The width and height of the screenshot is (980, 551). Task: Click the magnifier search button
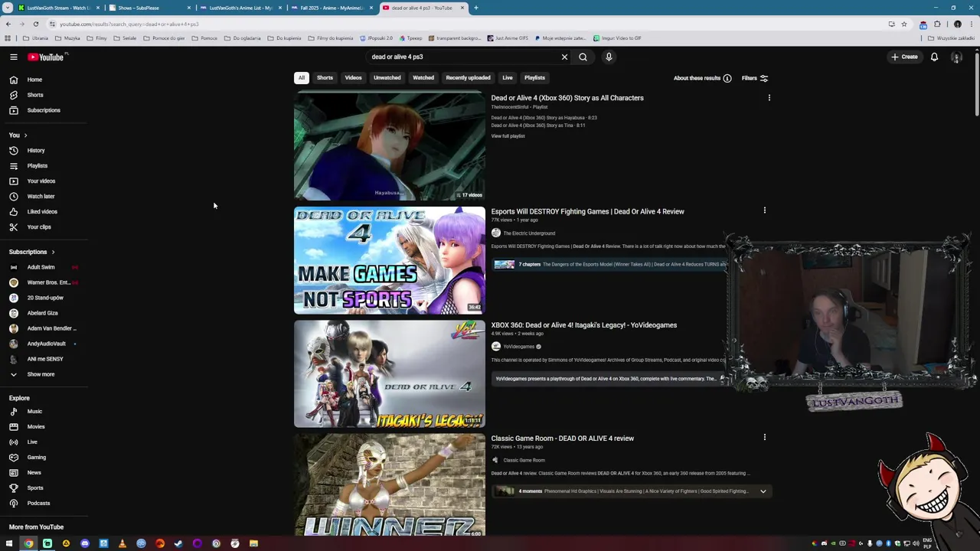583,57
